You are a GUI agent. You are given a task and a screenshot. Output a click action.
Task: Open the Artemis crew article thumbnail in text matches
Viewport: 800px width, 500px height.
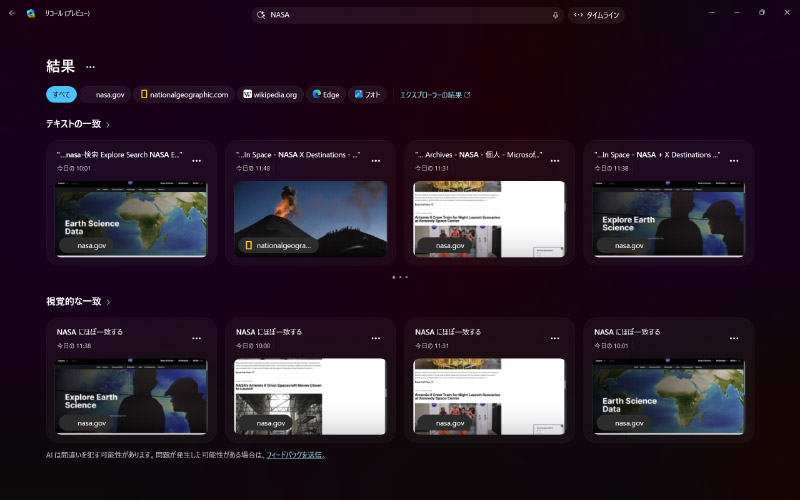pos(489,219)
